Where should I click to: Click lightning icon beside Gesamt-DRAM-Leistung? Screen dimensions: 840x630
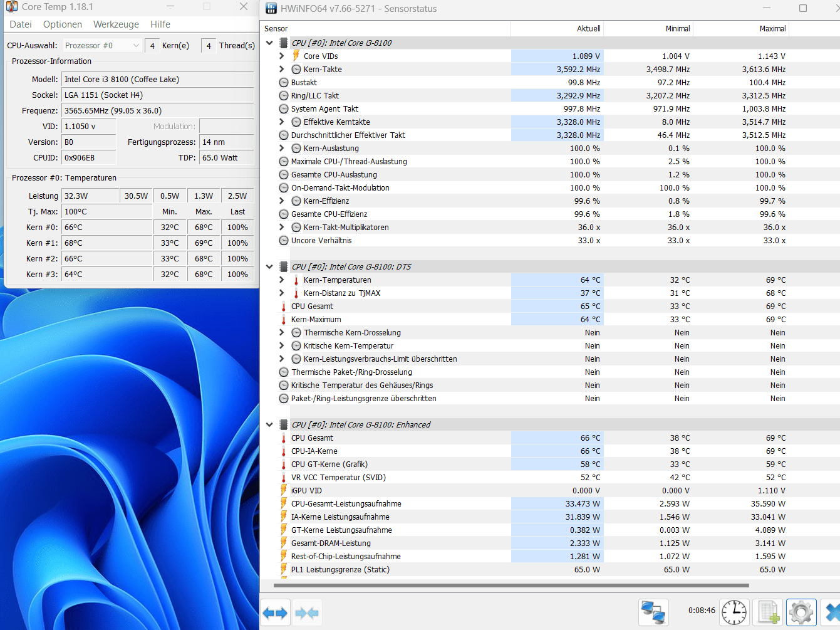[x=284, y=543]
